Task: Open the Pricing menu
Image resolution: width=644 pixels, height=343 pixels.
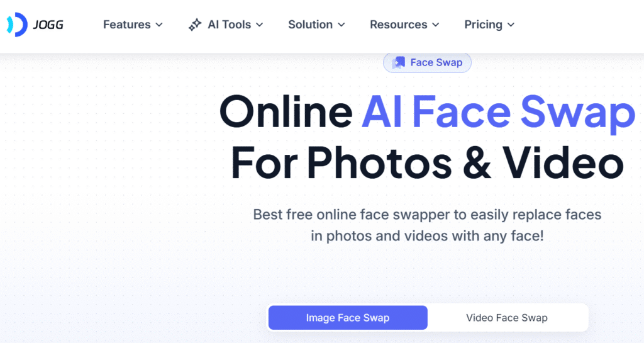Action: pos(484,25)
